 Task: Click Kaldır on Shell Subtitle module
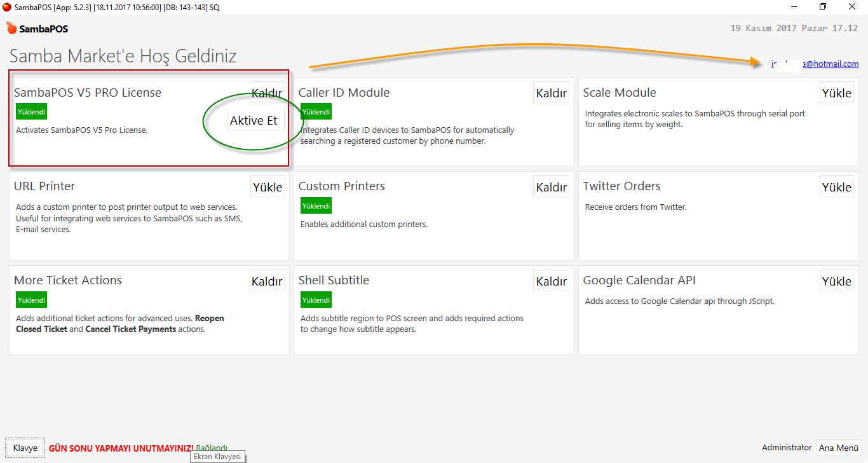(x=551, y=282)
